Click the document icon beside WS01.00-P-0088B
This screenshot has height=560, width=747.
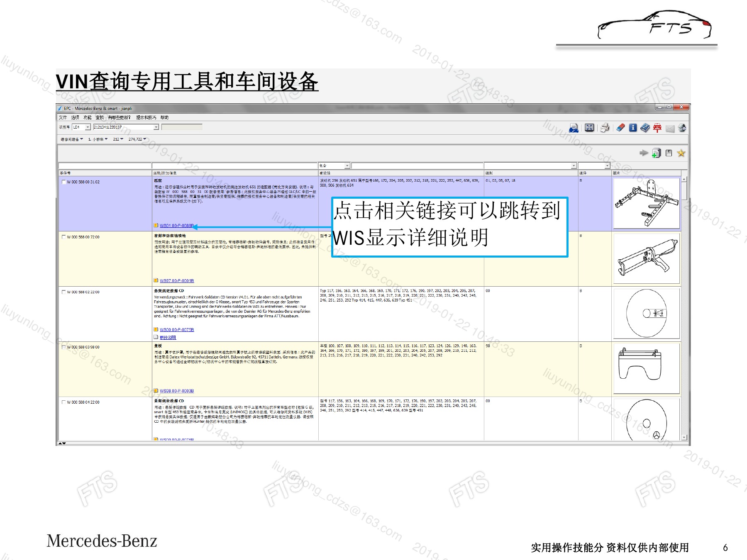[156, 225]
